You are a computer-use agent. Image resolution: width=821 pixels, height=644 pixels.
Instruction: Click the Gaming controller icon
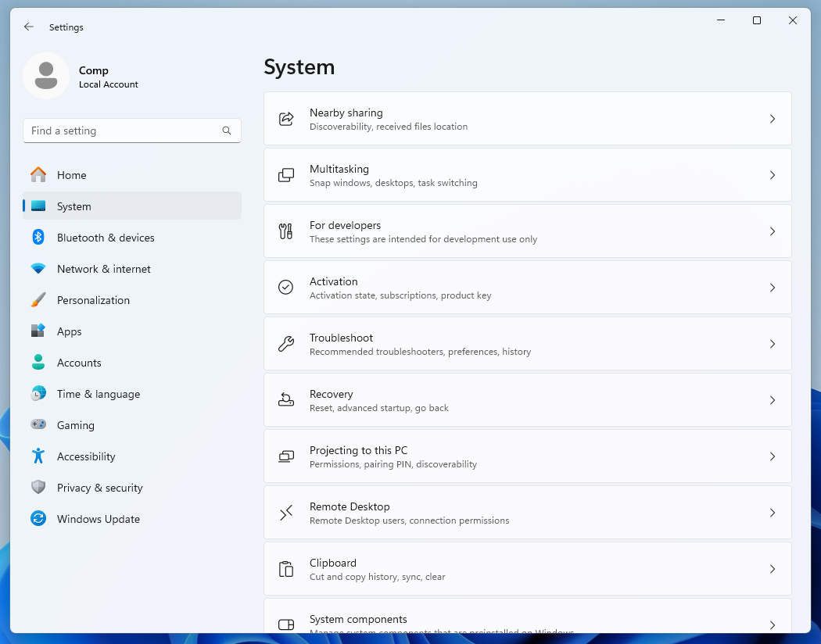(x=38, y=424)
